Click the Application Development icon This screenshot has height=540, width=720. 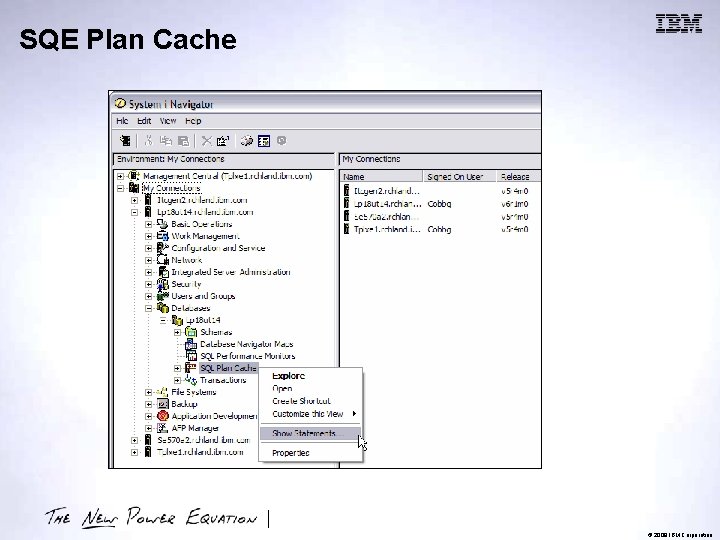tap(163, 416)
